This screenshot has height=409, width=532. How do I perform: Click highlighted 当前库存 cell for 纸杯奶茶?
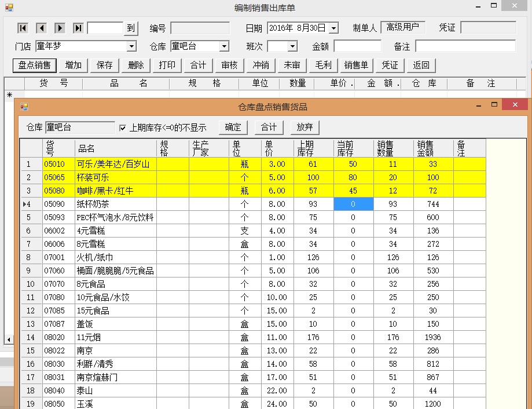354,204
